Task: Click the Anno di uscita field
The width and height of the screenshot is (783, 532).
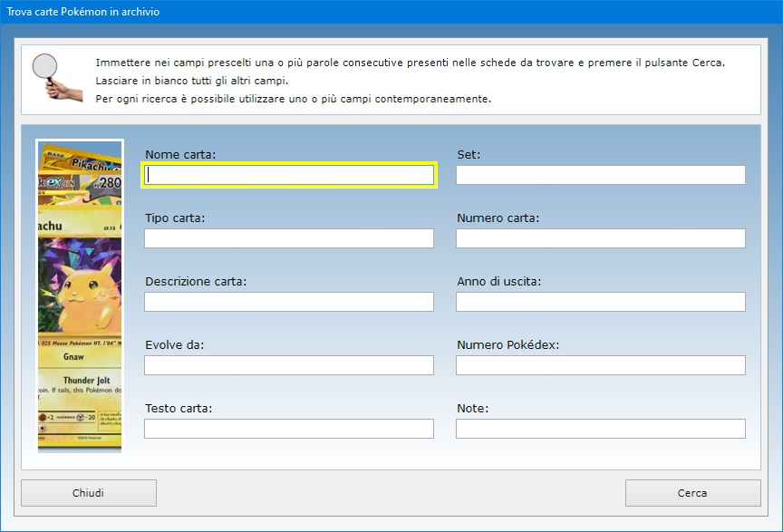Action: [x=600, y=302]
